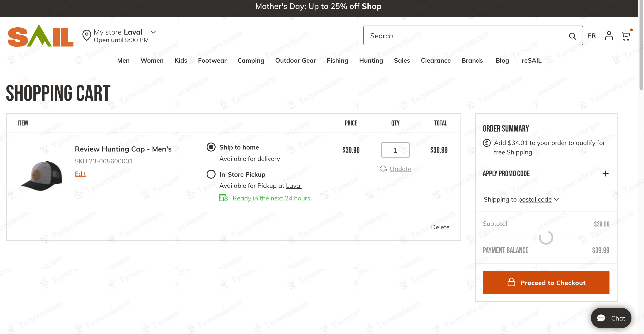Open the Camping menu

[251, 60]
